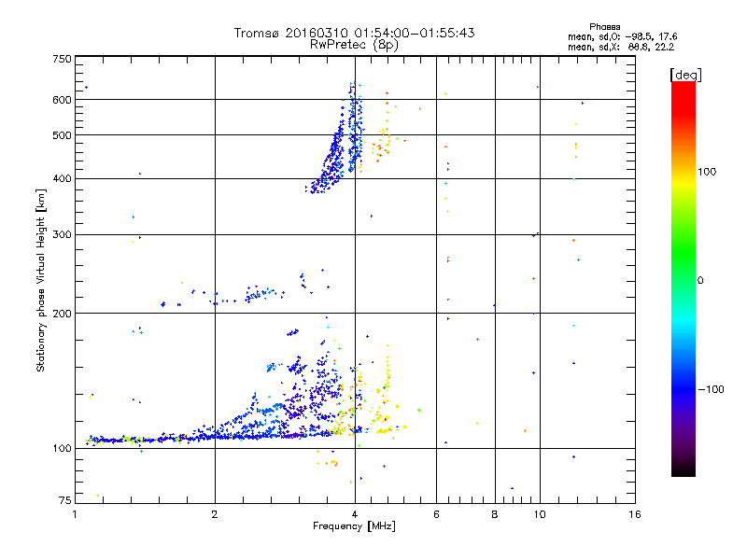Click colorbar tick label '0'

coord(700,281)
